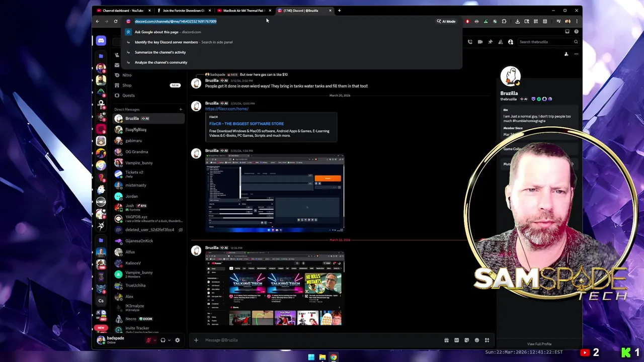Open pinned messages pin icon

(x=490, y=42)
